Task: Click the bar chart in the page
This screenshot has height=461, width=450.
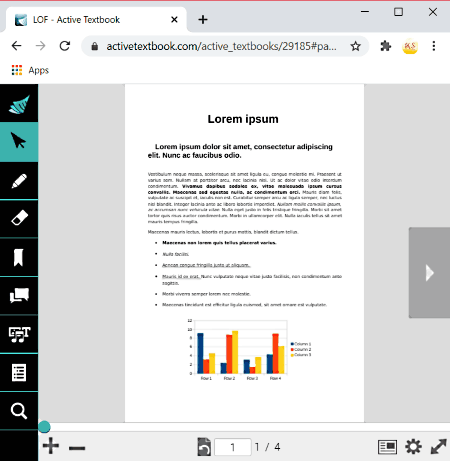Action: 249,350
